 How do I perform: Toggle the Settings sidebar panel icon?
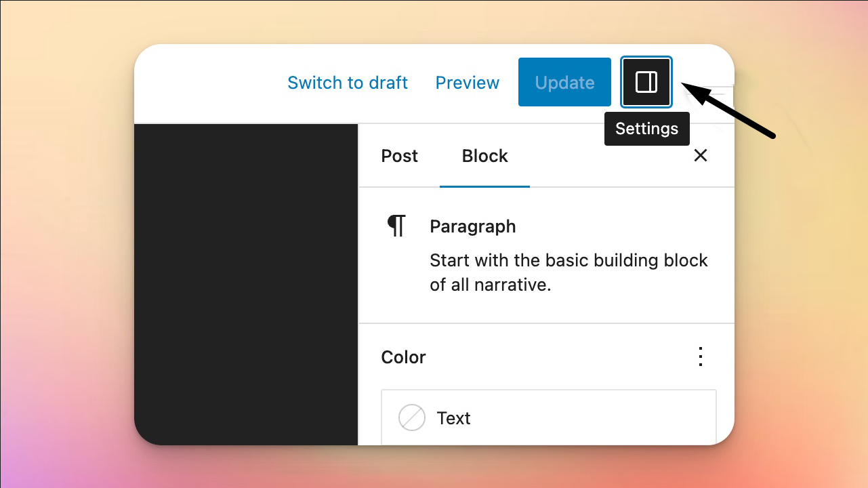tap(646, 82)
